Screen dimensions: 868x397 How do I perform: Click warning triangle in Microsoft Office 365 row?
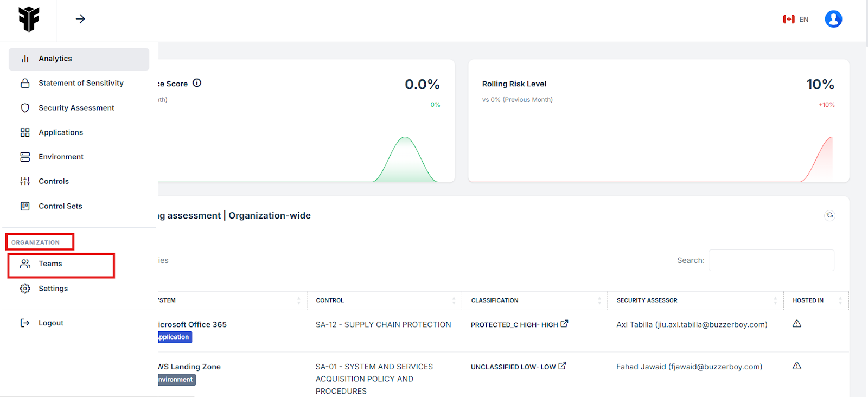(796, 324)
